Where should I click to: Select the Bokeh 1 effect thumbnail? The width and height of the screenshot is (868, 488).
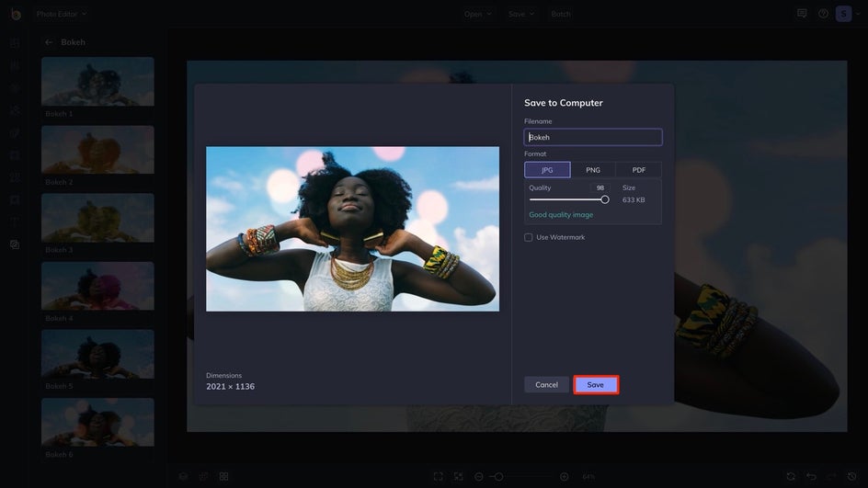pyautogui.click(x=97, y=81)
